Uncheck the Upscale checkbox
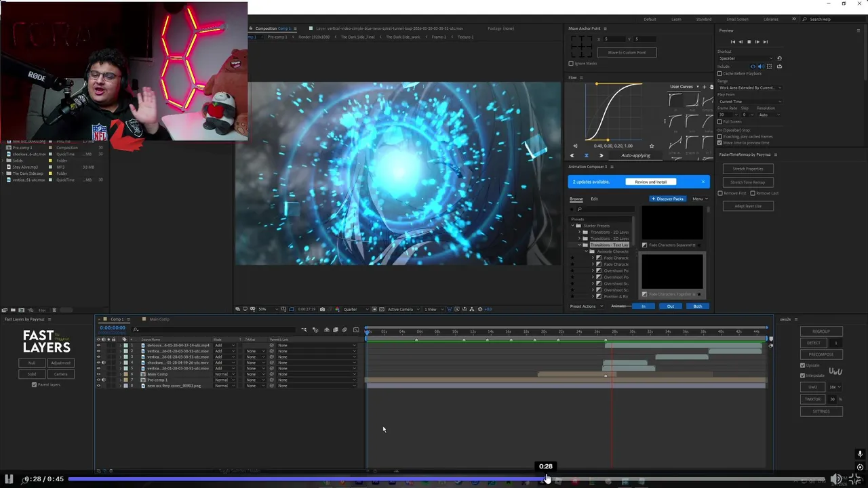 click(803, 365)
